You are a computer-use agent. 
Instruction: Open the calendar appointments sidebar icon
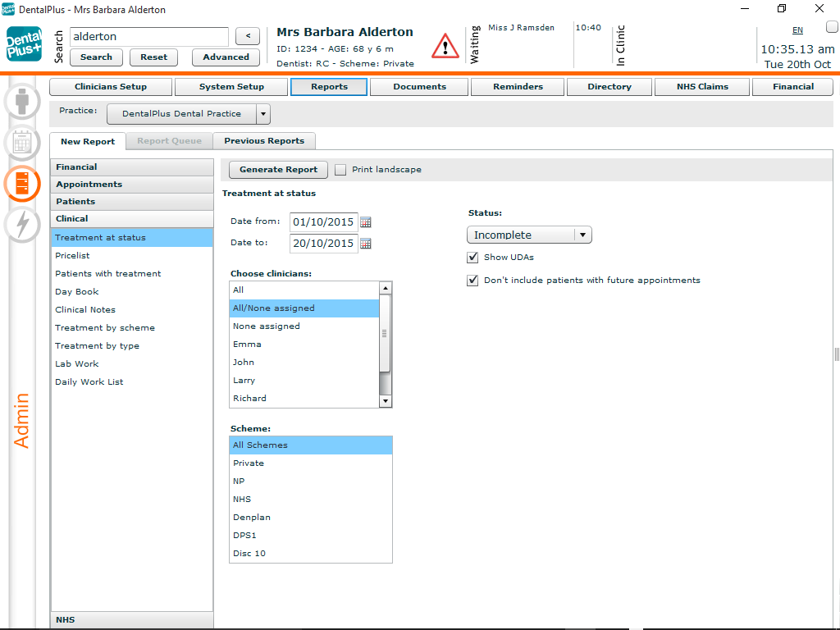pos(22,143)
